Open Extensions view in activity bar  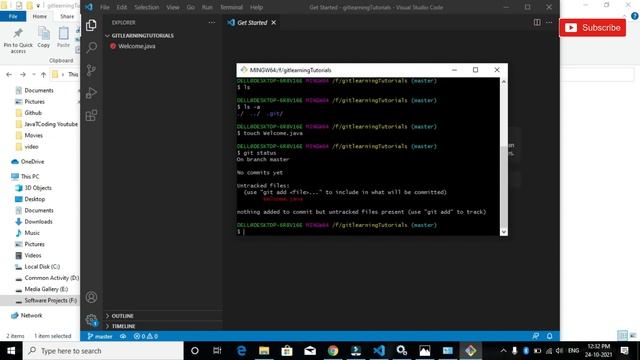[x=91, y=115]
